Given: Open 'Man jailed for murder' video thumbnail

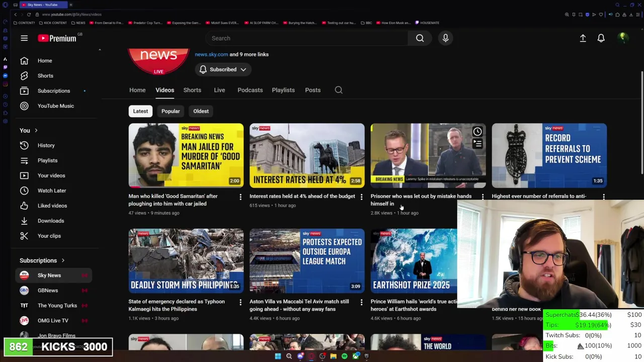Looking at the screenshot, I should (186, 155).
